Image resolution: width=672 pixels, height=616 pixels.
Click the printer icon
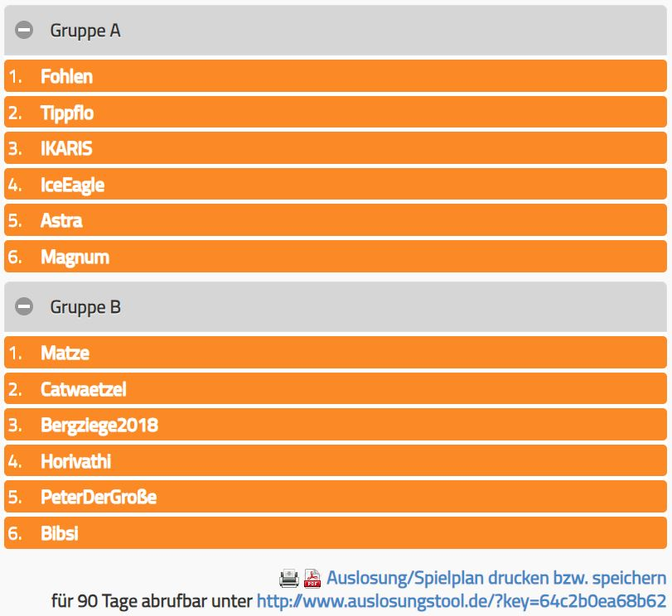[x=288, y=578]
